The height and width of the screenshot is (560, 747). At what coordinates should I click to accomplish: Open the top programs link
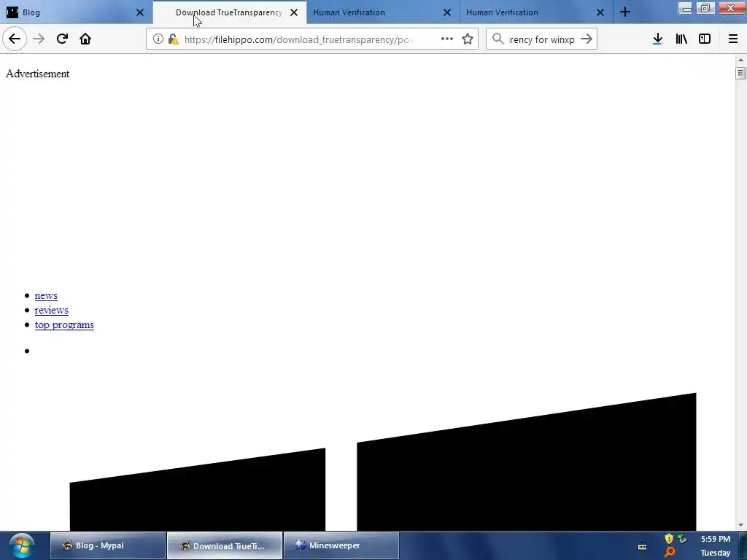(64, 324)
